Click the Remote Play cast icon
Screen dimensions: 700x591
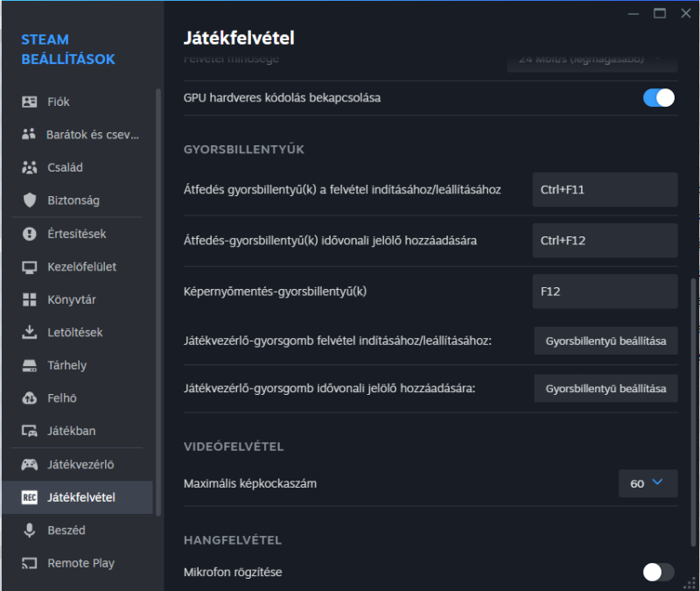tap(30, 563)
